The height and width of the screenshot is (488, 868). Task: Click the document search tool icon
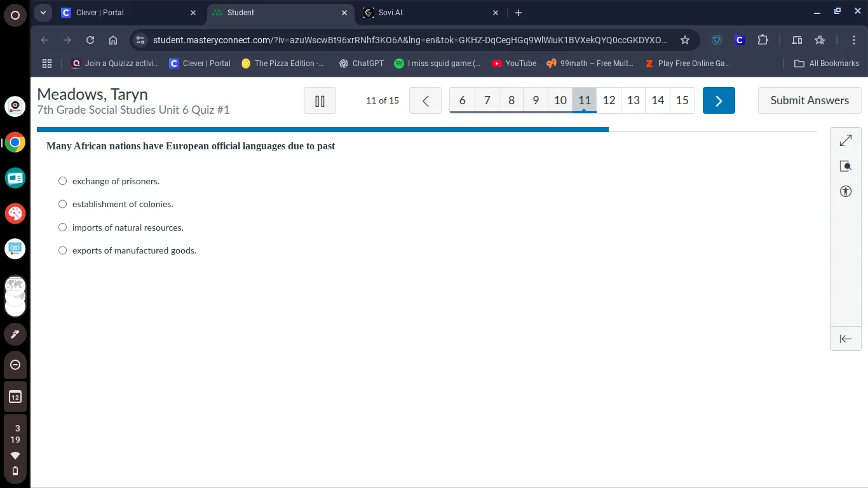point(845,166)
